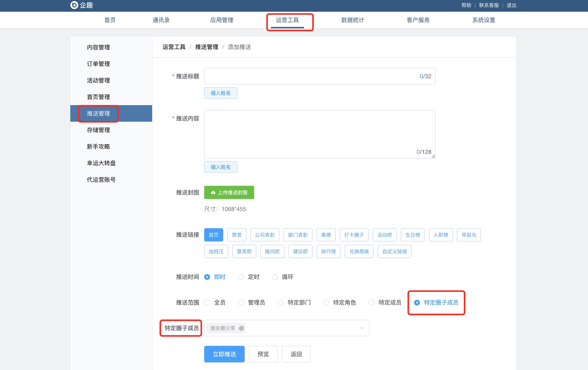Focus the 推送标题 input field
The width and height of the screenshot is (588, 370).
[x=320, y=76]
